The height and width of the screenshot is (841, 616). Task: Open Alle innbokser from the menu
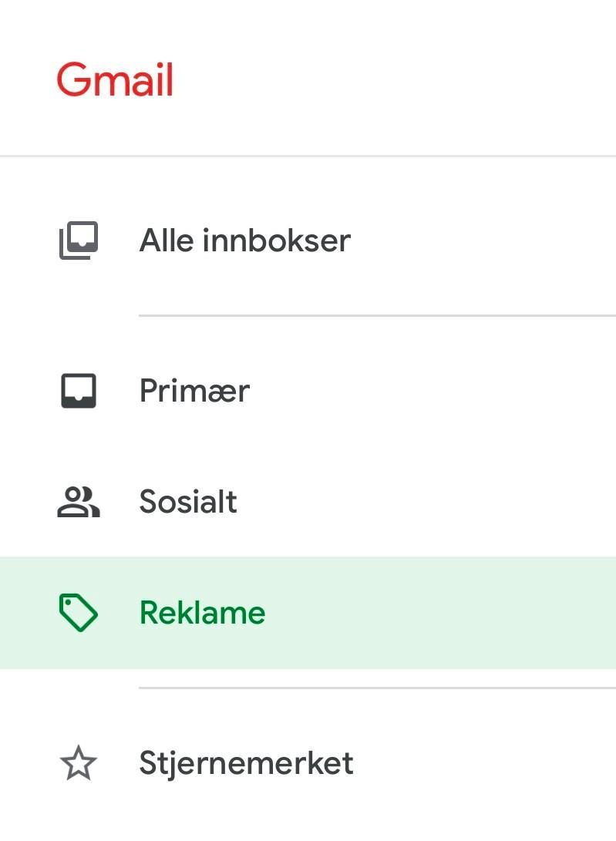(x=244, y=241)
